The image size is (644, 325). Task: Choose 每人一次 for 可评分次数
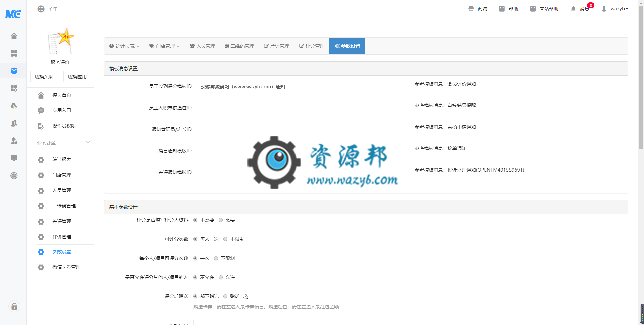click(195, 239)
